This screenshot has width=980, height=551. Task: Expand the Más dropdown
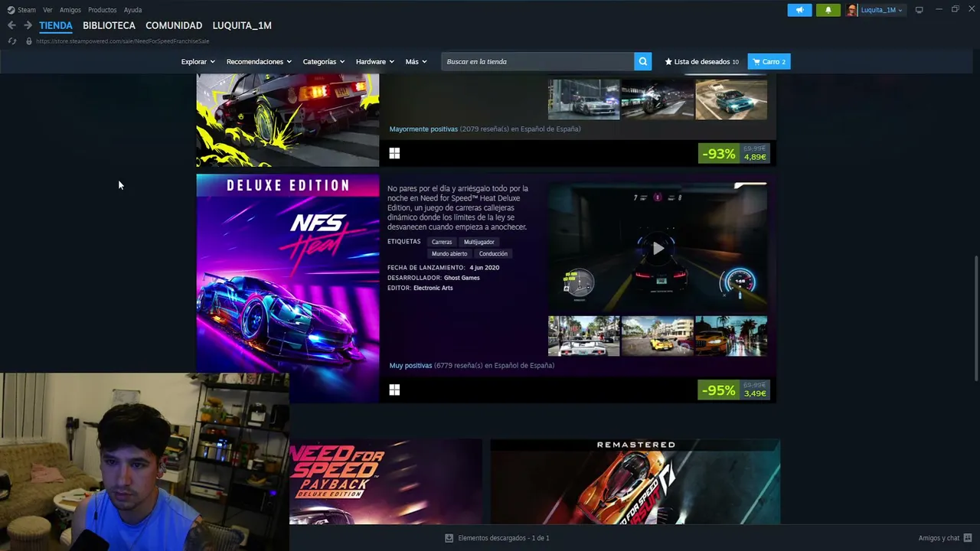click(416, 61)
